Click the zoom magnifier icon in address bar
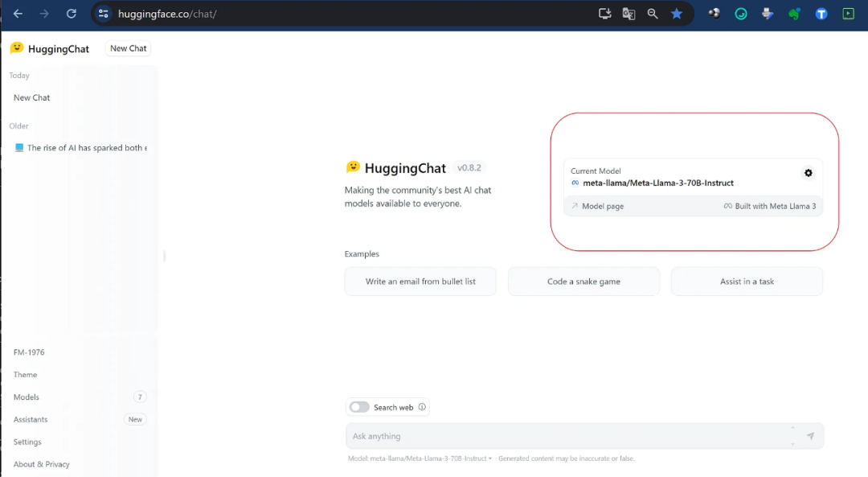Viewport: 868px width, 477px height. 653,14
